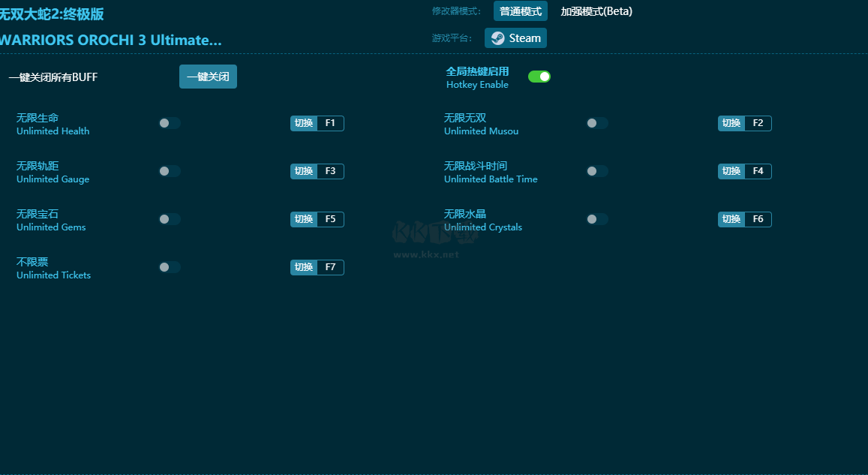The image size is (868, 475).
Task: Click 切换 button for F1 hotkey
Action: [x=304, y=123]
